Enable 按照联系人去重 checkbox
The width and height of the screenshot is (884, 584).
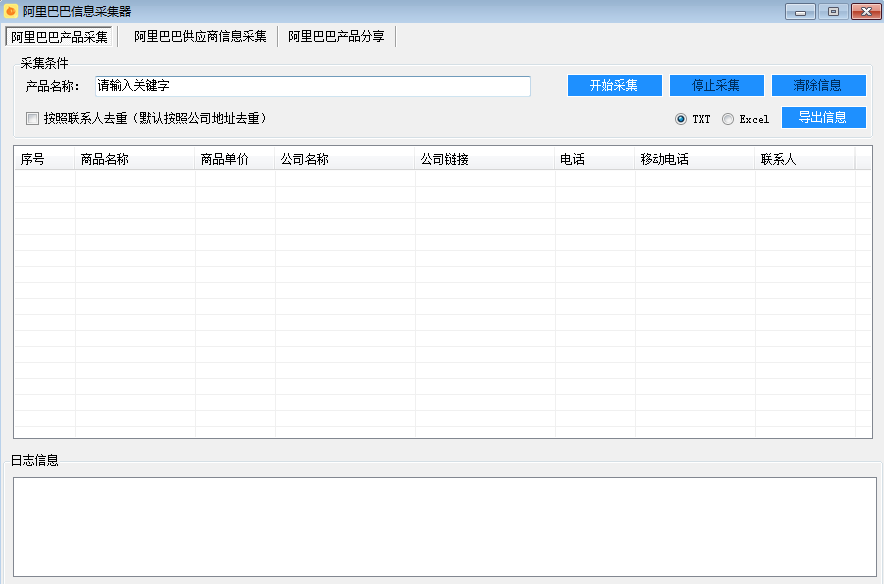point(33,118)
